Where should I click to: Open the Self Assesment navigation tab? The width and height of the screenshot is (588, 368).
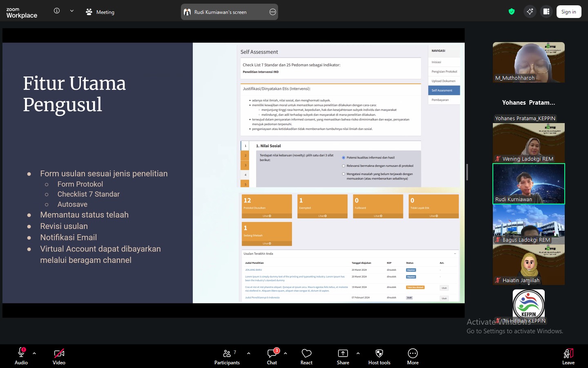click(444, 90)
